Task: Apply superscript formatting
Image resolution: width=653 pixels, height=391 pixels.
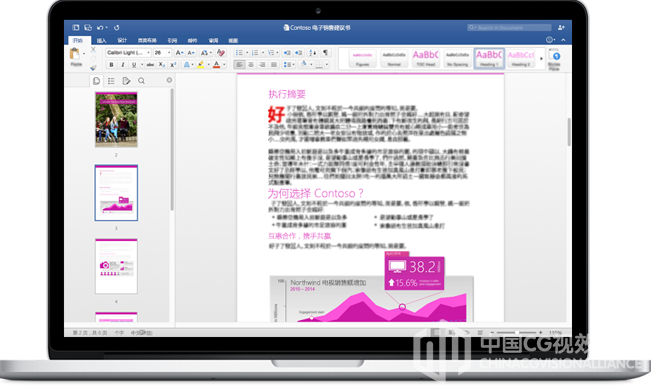Action: point(173,65)
